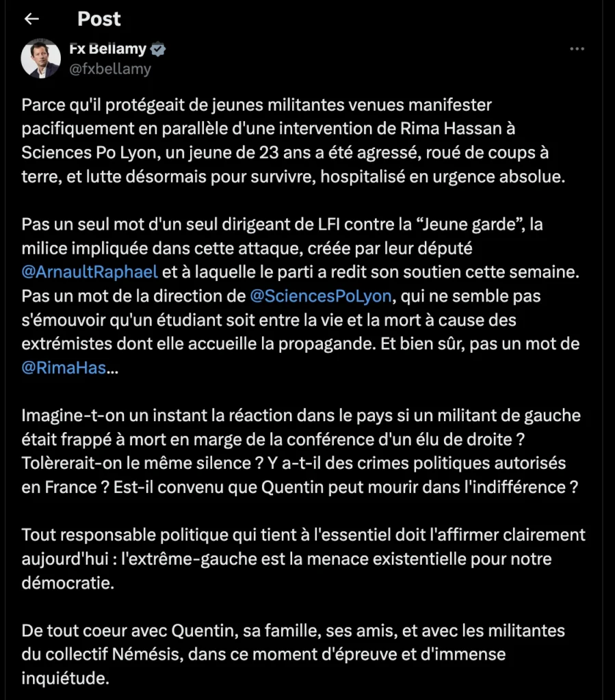Click the Fx Bellamy display name

(107, 49)
